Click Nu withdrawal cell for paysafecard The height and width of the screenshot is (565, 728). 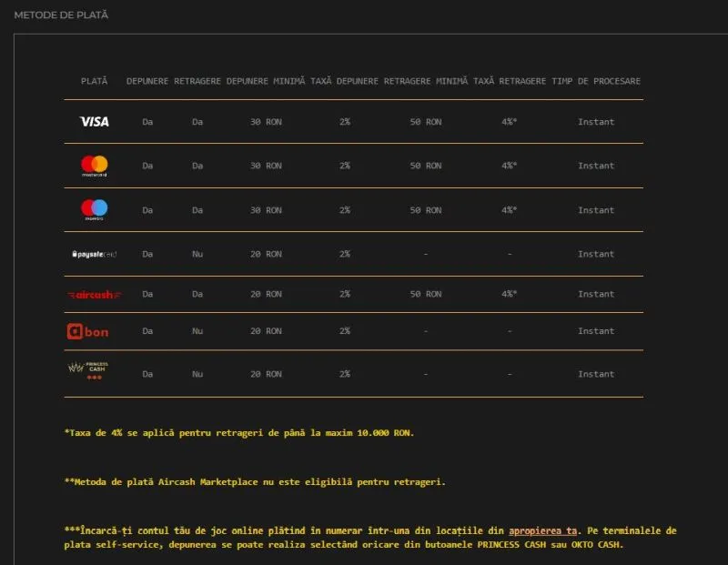197,254
